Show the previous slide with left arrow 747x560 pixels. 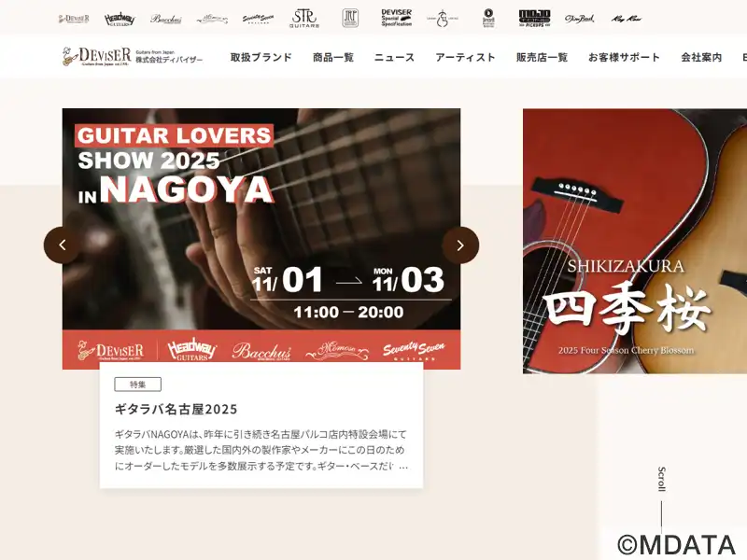point(62,245)
